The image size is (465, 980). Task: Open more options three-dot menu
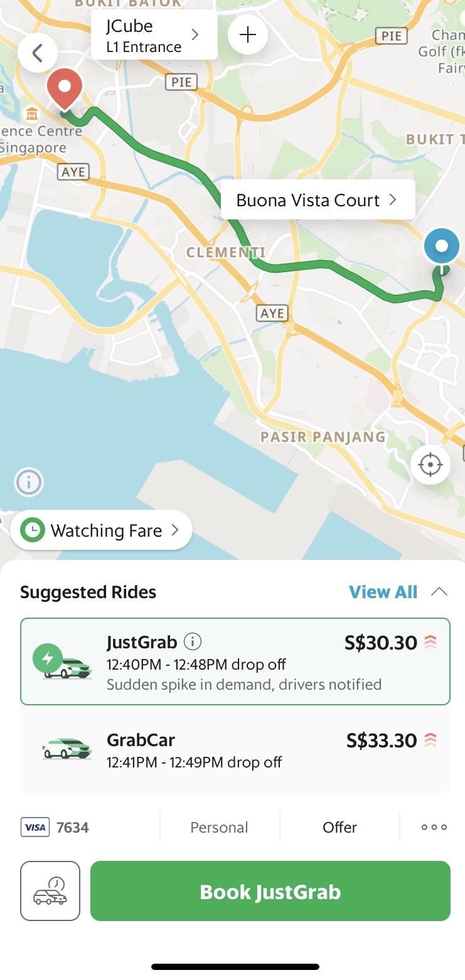(x=434, y=828)
